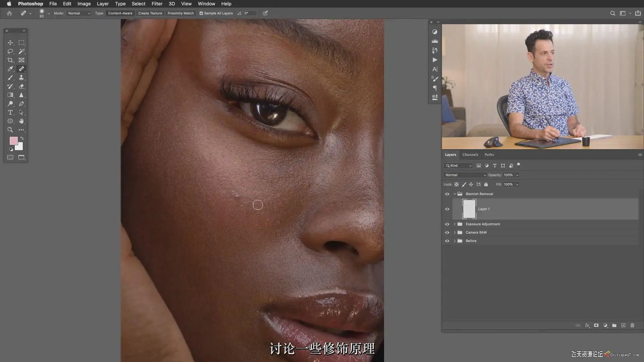Select the Lasso tool
The image size is (644, 362).
click(10, 51)
